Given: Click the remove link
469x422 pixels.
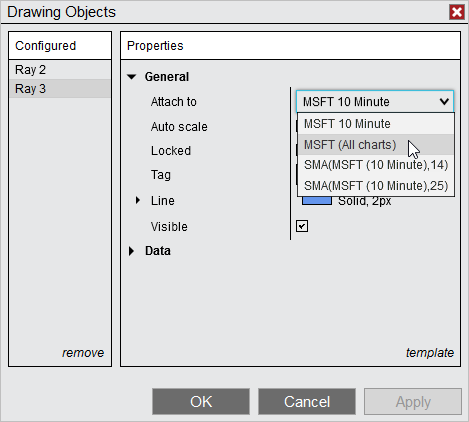Looking at the screenshot, I should pyautogui.click(x=83, y=353).
